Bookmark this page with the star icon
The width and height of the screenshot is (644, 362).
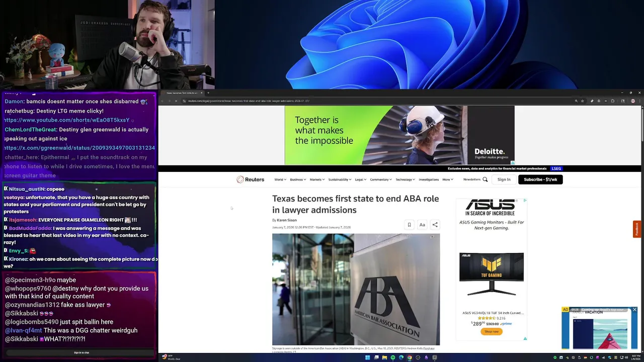[x=583, y=101]
